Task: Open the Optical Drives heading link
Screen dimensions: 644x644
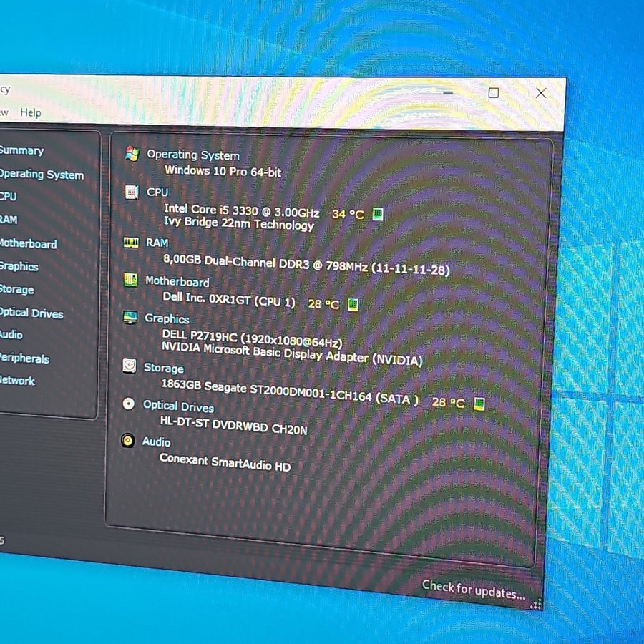Action: tap(178, 406)
